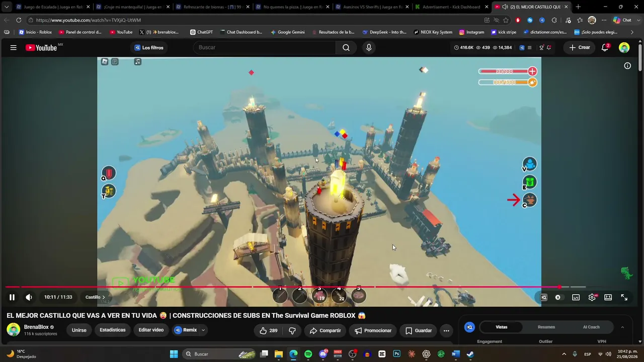The width and height of the screenshot is (644, 362).
Task: Collapse the vidIQ panel chevron
Action: [x=622, y=327]
